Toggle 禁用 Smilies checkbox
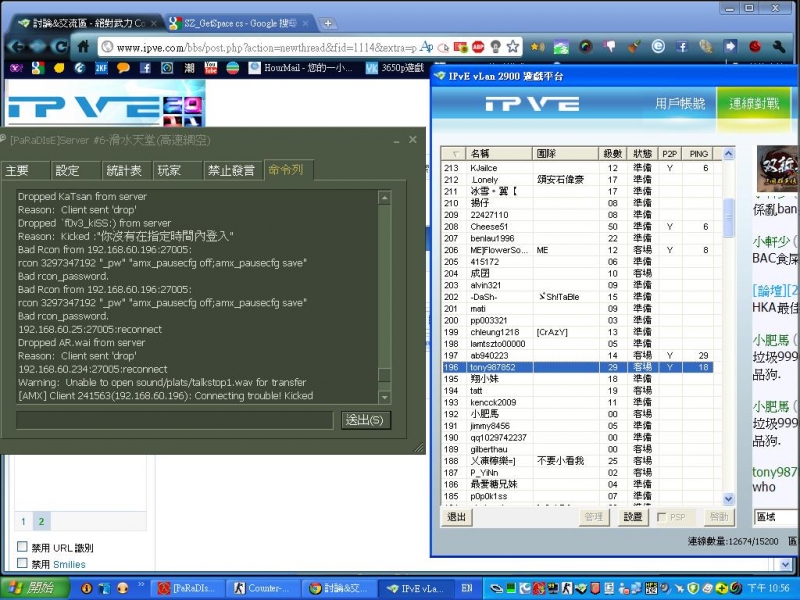The image size is (800, 600). 22,563
